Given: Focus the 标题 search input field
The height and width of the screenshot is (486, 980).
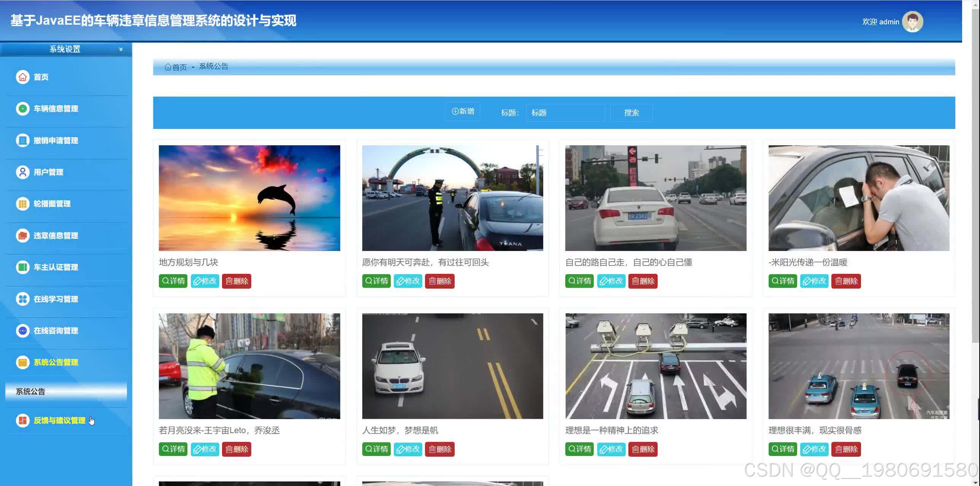Looking at the screenshot, I should (x=565, y=113).
